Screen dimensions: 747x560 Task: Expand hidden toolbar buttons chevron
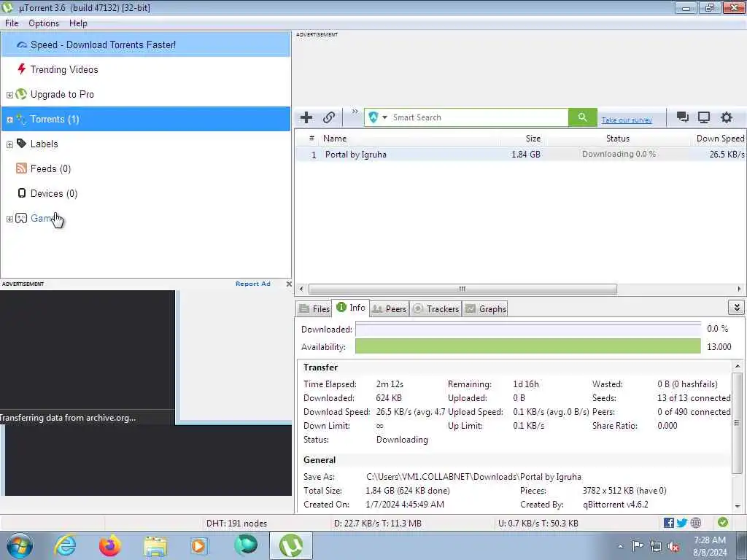355,112
